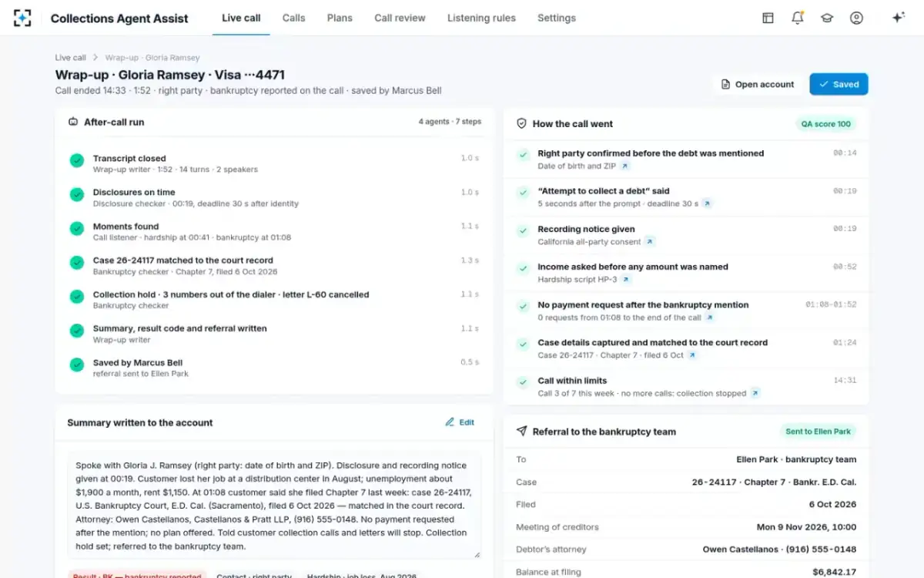The image size is (924, 578).
Task: Click the balance at filing $6,842.17
Action: (x=834, y=572)
